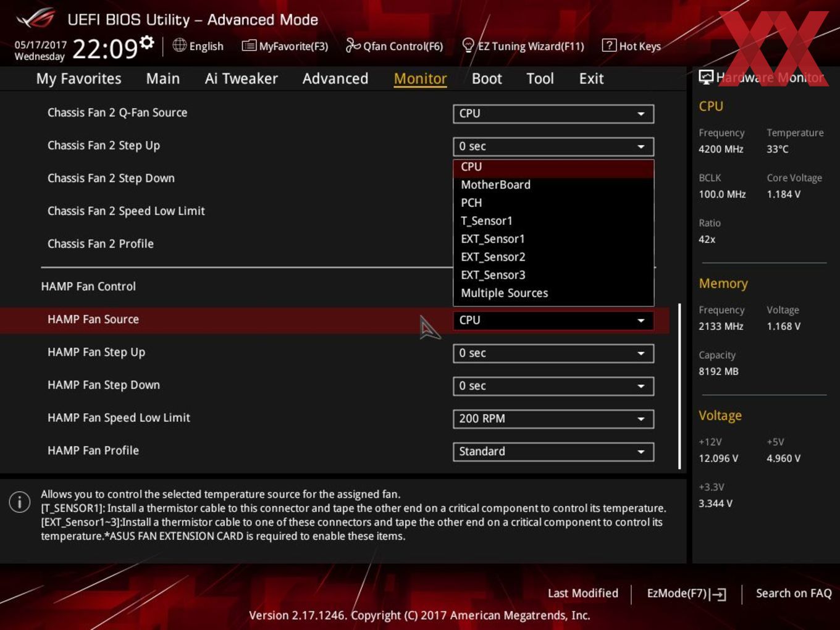Select Chassis Fan 2 Speed Low Limit row
The height and width of the screenshot is (630, 840).
point(126,211)
